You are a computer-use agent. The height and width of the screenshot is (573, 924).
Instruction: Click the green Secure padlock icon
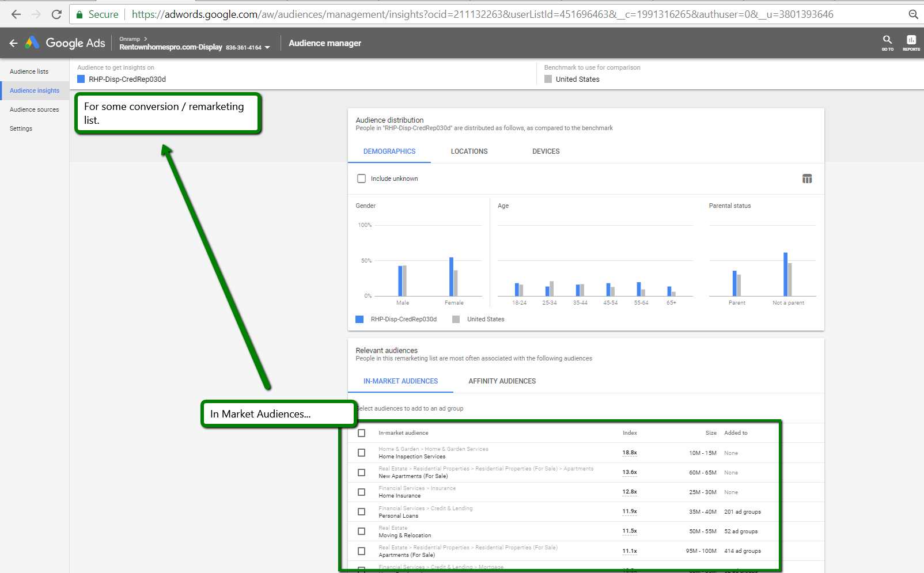pyautogui.click(x=79, y=14)
